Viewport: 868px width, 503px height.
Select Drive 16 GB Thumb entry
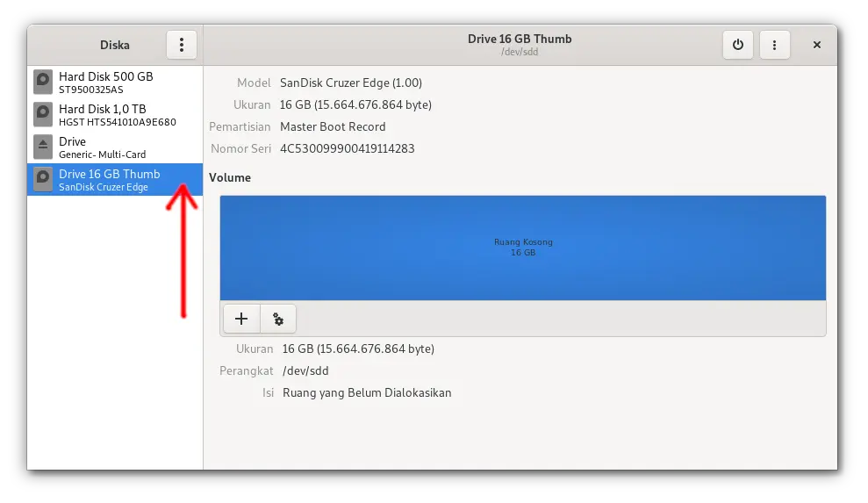click(x=115, y=179)
